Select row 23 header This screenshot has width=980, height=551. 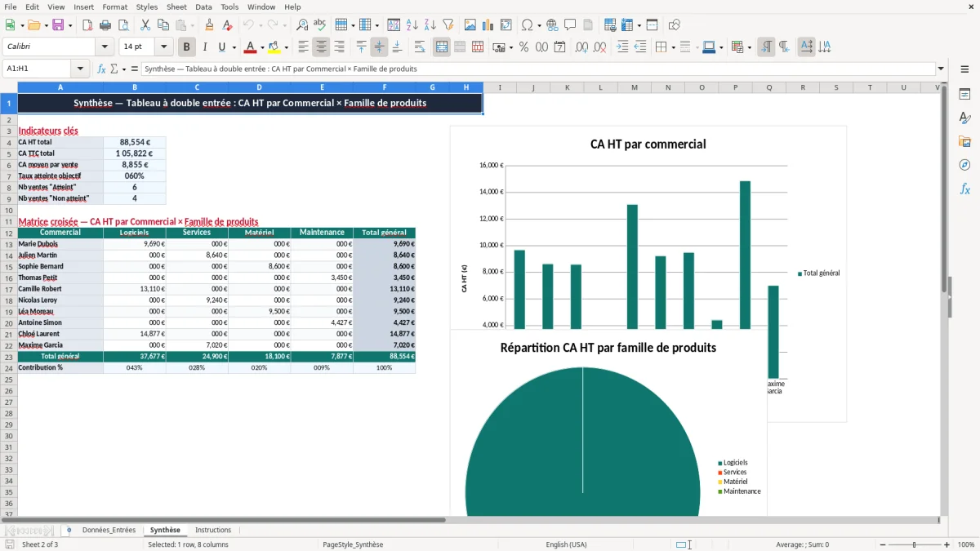coord(9,357)
